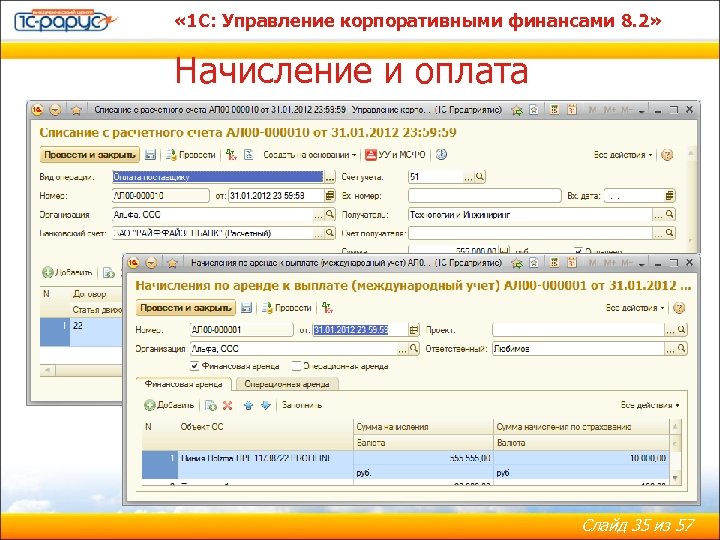Click the round clock icon after УУ и МСФО
Screen dimensions: 720x540
[x=441, y=155]
